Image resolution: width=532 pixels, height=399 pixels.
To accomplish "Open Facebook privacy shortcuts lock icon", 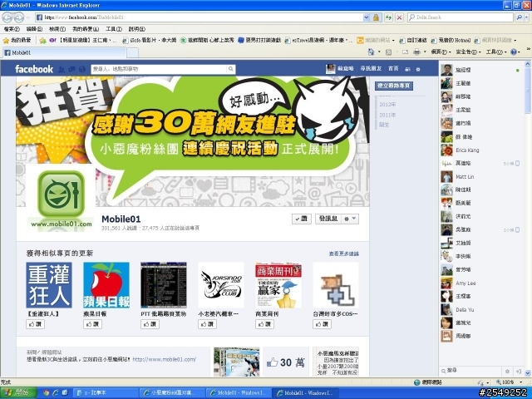I will [407, 69].
